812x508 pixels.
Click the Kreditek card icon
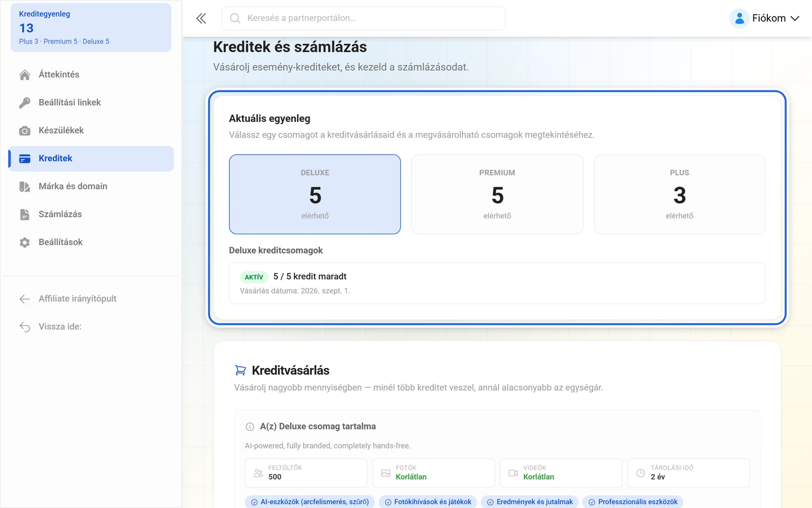point(25,159)
